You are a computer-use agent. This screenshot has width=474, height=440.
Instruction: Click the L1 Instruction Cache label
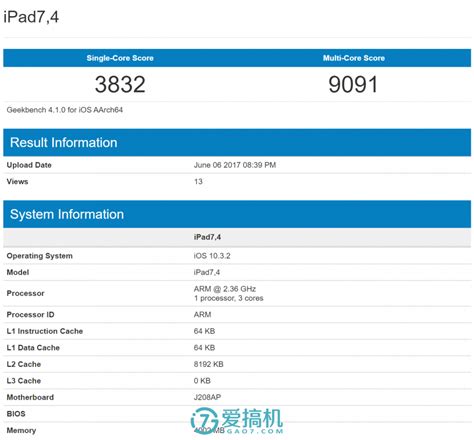(45, 331)
